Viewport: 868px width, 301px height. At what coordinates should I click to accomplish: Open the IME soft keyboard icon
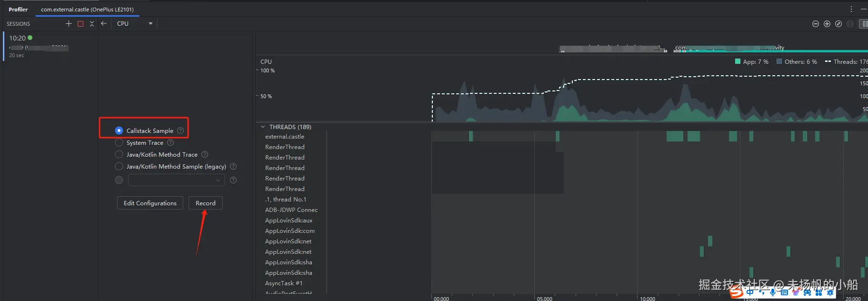tap(784, 292)
